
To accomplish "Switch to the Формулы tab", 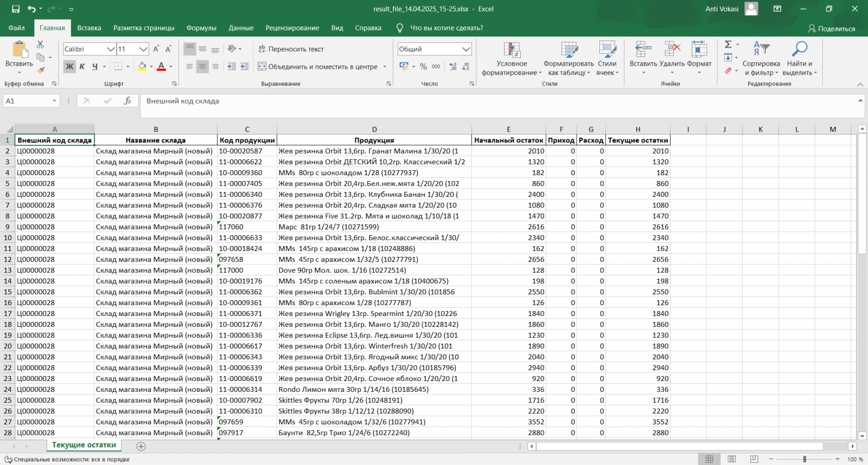I will (201, 28).
